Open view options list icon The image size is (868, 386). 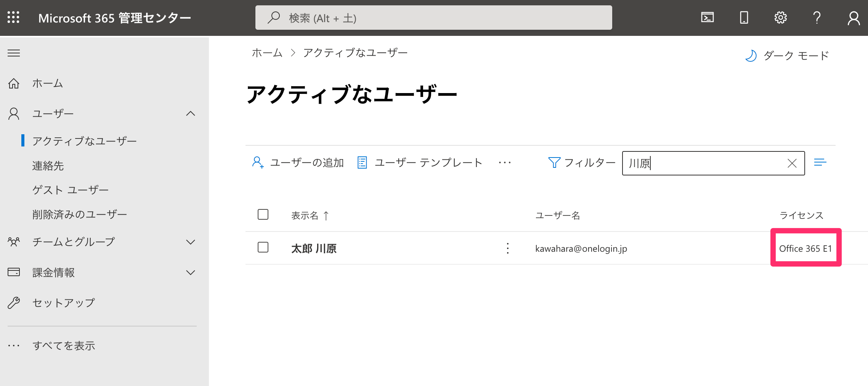tap(820, 162)
